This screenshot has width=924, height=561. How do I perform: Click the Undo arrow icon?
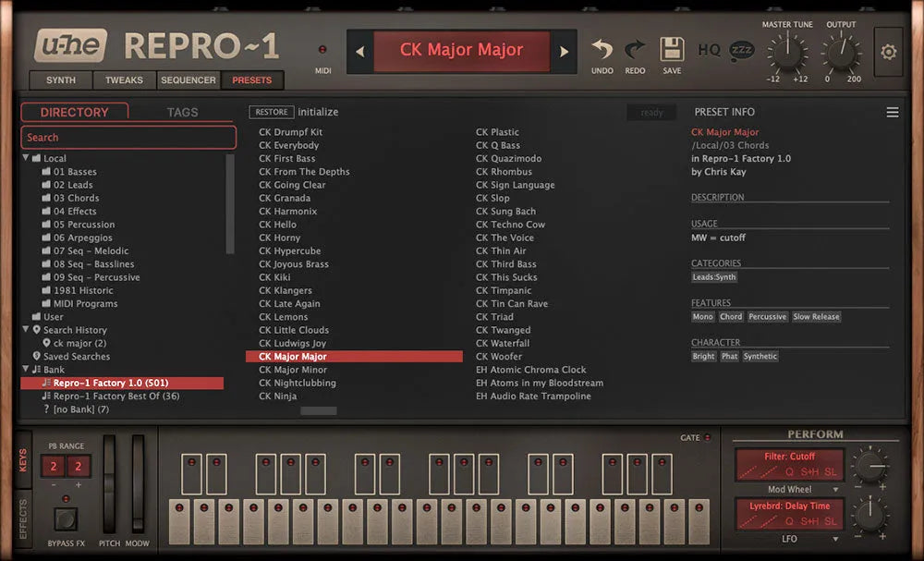(602, 49)
